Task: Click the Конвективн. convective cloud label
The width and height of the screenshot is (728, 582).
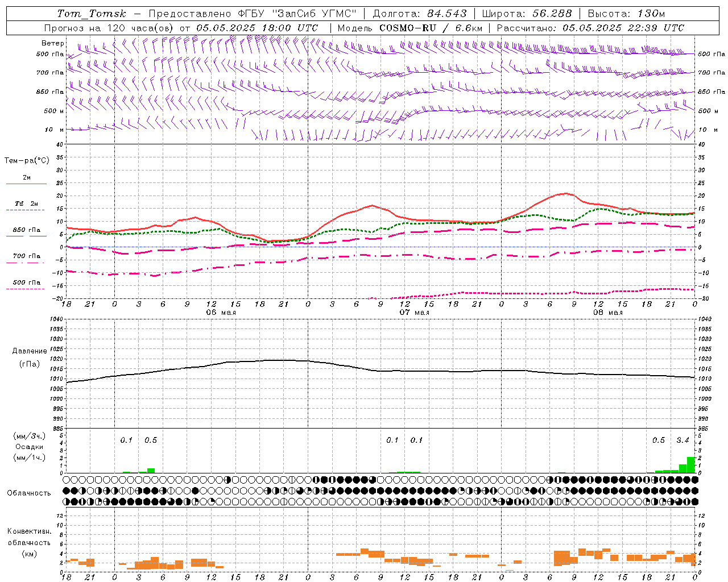Action: pos(29,531)
